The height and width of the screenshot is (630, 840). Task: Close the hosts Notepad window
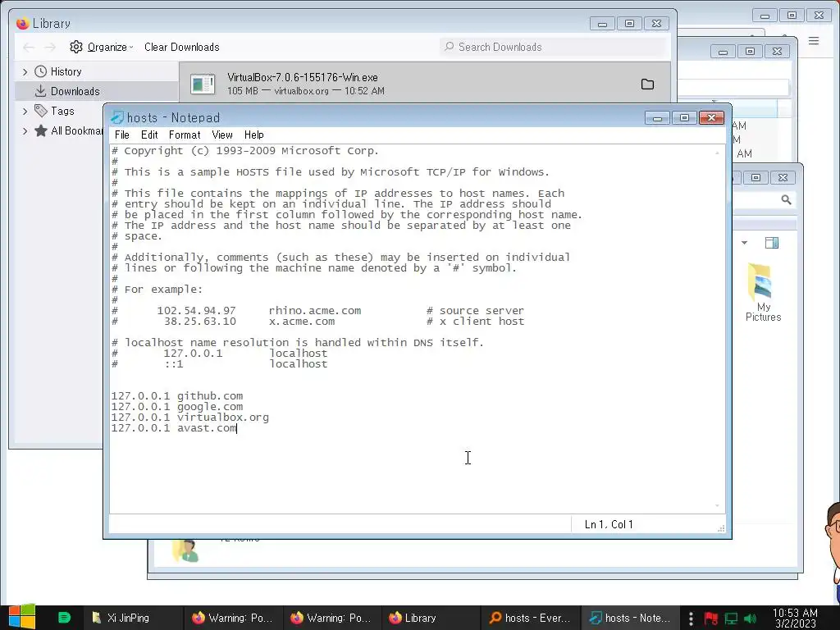(711, 118)
